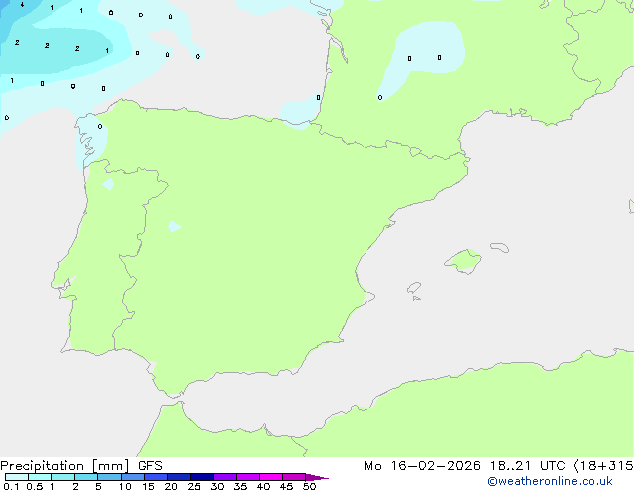This screenshot has width=634, height=490.
Task: Click the '20' legend scale label
Action: [171, 486]
